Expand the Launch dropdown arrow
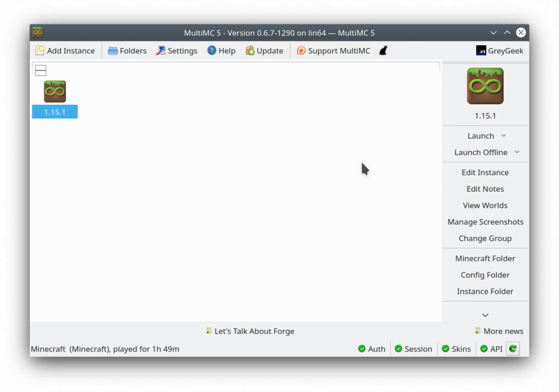 click(503, 136)
